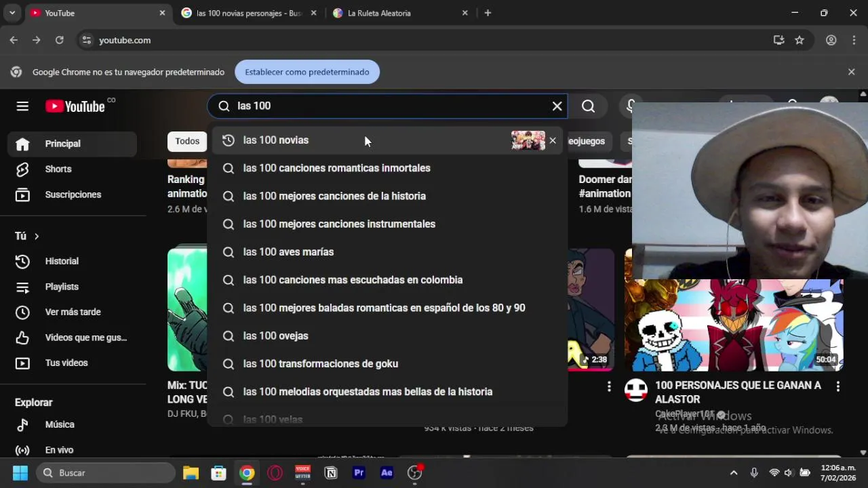Choose suggestion 'las 100 ovejas'
Screen dimensions: 868x488
pos(387,335)
